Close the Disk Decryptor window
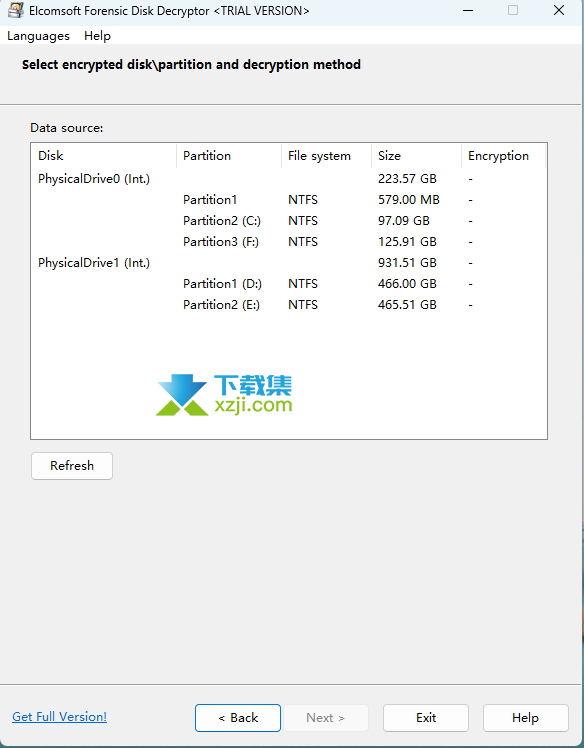Viewport: 584px width, 748px height. click(559, 10)
